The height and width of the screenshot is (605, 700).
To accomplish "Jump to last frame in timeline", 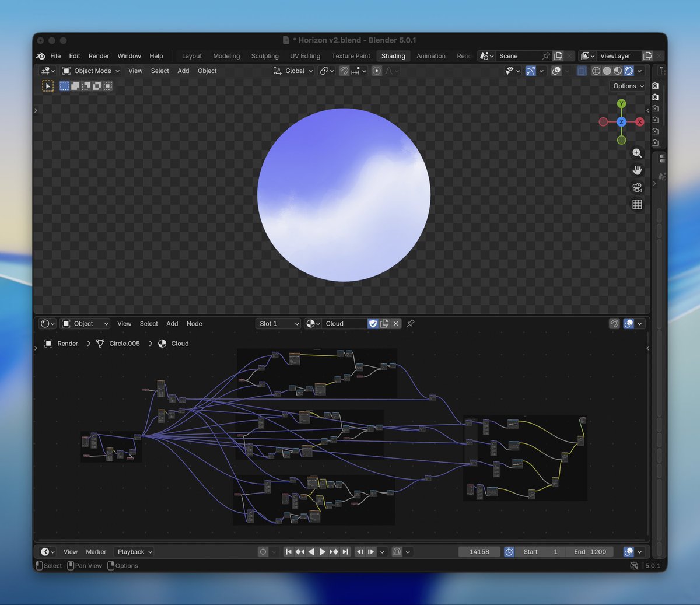I will 345,552.
